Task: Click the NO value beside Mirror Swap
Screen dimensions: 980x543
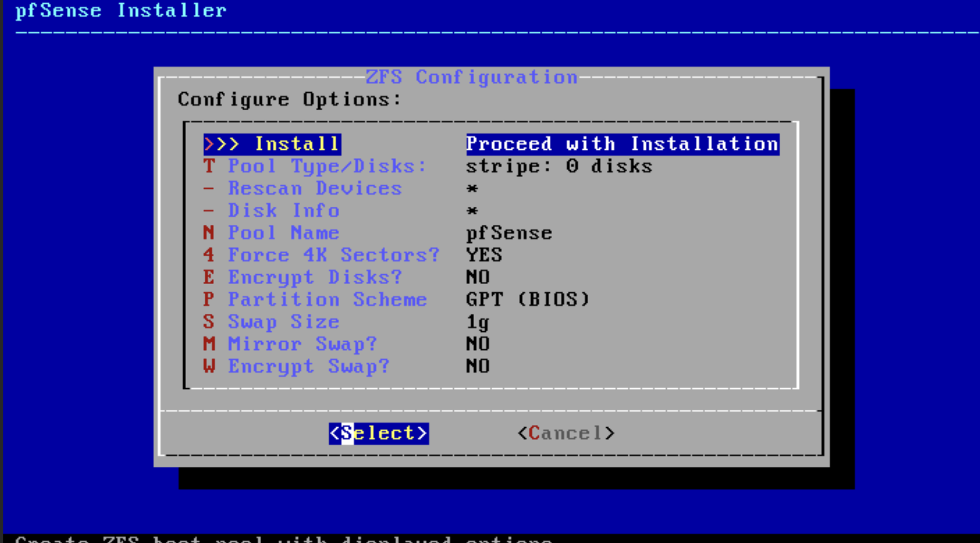Action: 478,344
